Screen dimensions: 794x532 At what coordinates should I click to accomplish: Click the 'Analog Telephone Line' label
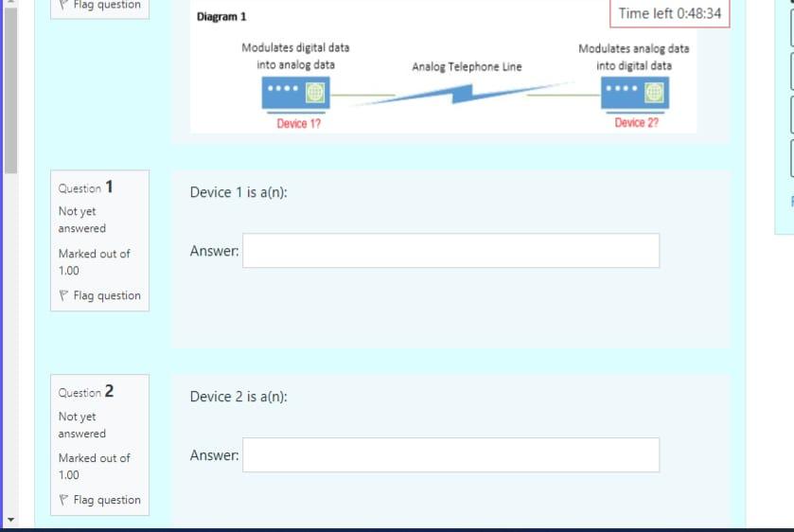(x=467, y=67)
